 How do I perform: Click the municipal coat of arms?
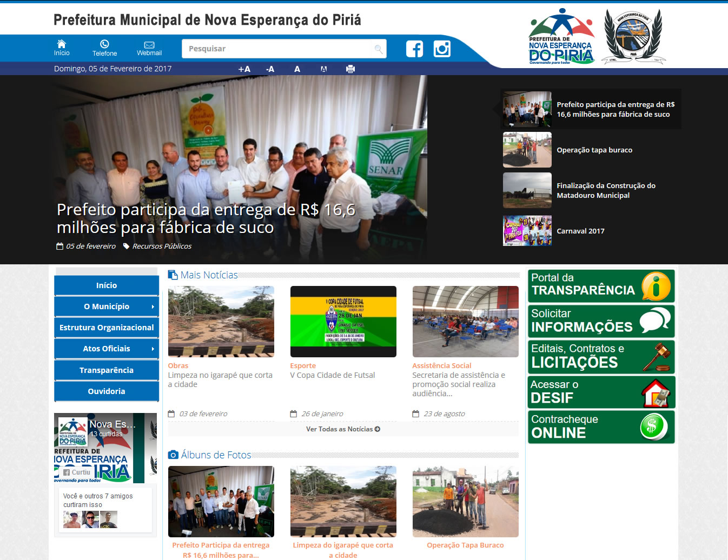[x=633, y=36]
